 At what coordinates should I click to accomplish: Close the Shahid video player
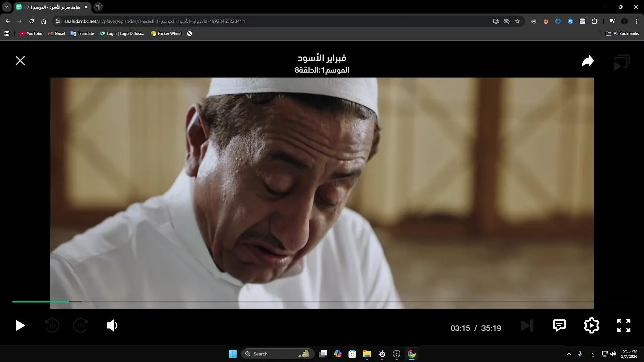[x=20, y=61]
